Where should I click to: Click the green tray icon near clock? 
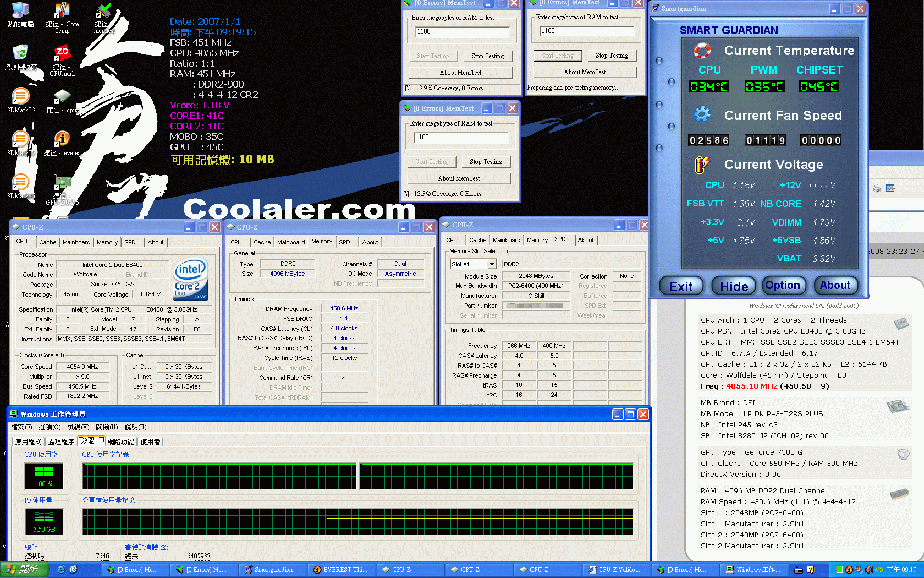coord(839,570)
